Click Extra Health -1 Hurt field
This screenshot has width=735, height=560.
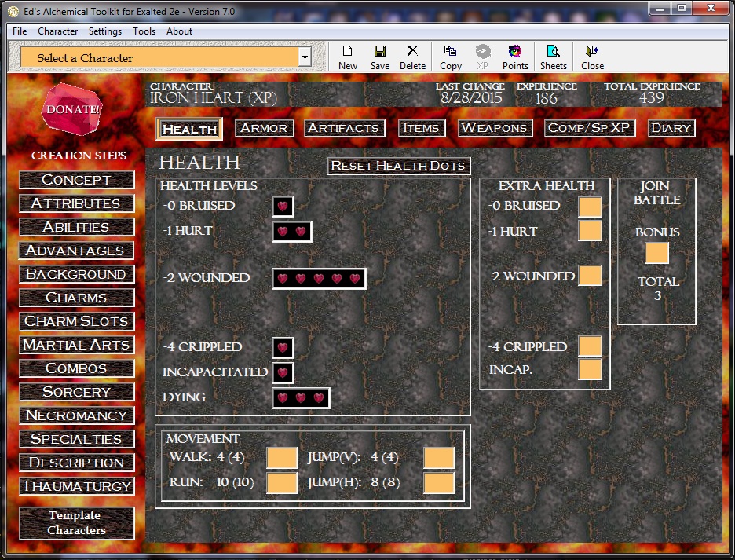(x=590, y=231)
